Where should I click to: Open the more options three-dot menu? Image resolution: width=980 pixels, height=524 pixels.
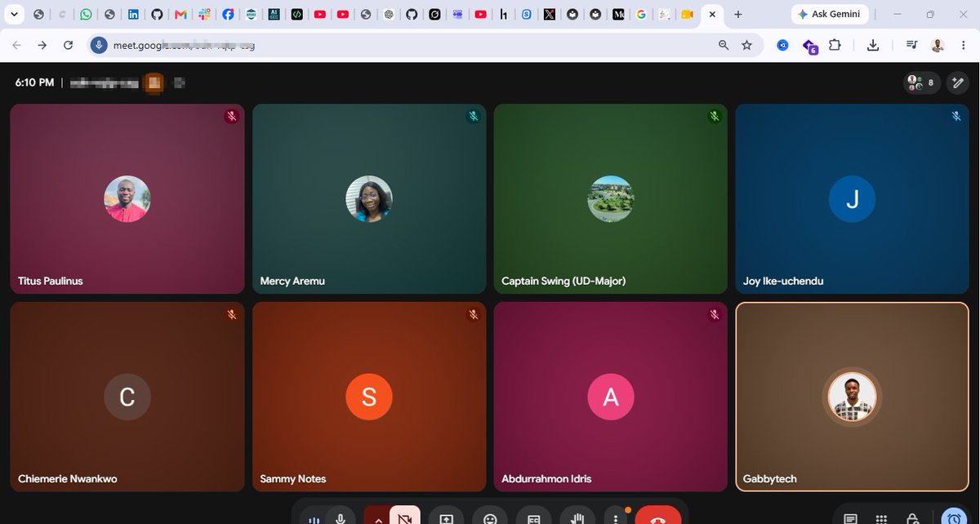(615, 518)
